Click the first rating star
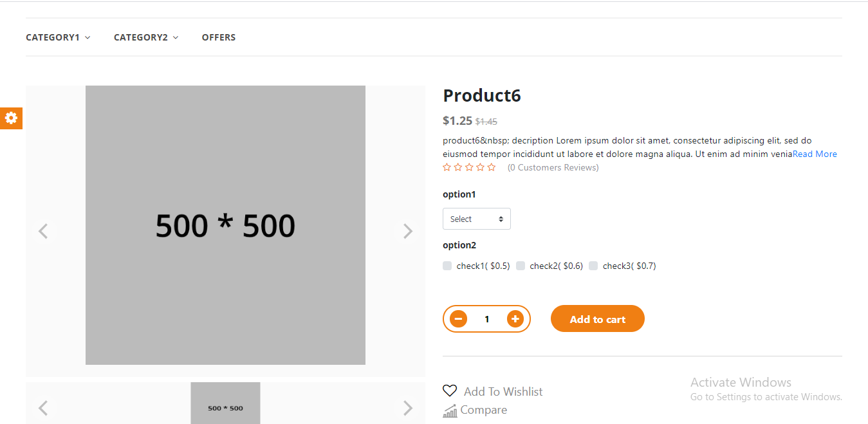Image resolution: width=868 pixels, height=424 pixels. tap(447, 167)
